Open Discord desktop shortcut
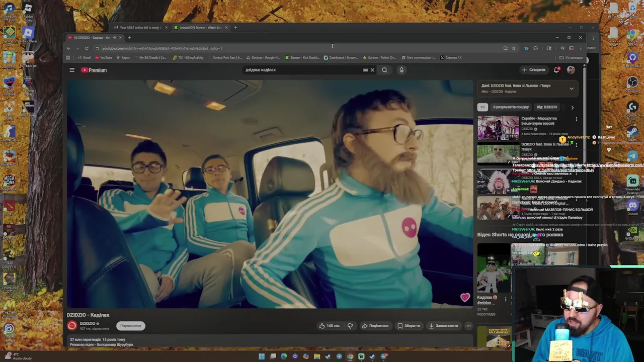 (633, 207)
